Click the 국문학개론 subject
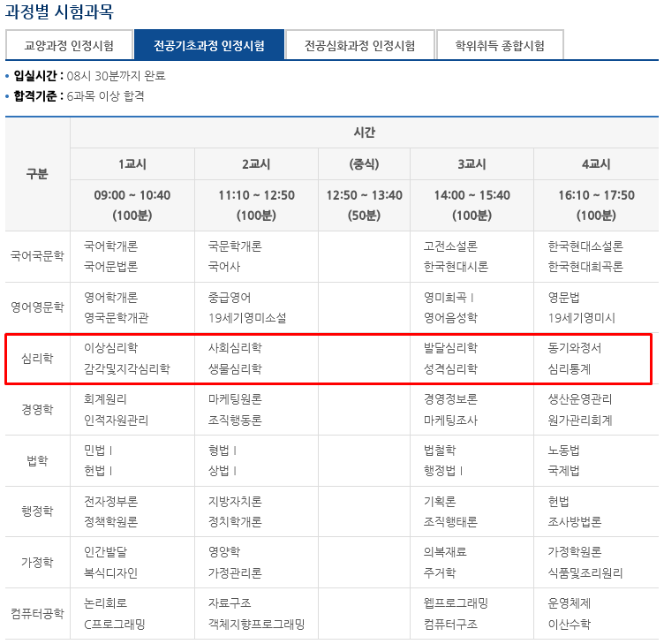The image size is (664, 644). 235,246
